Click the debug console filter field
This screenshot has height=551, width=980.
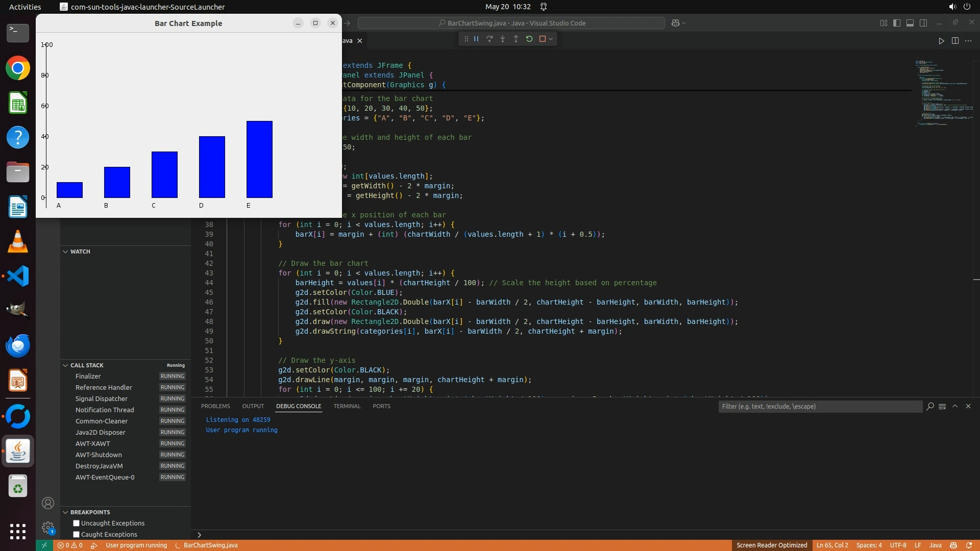[819, 407]
